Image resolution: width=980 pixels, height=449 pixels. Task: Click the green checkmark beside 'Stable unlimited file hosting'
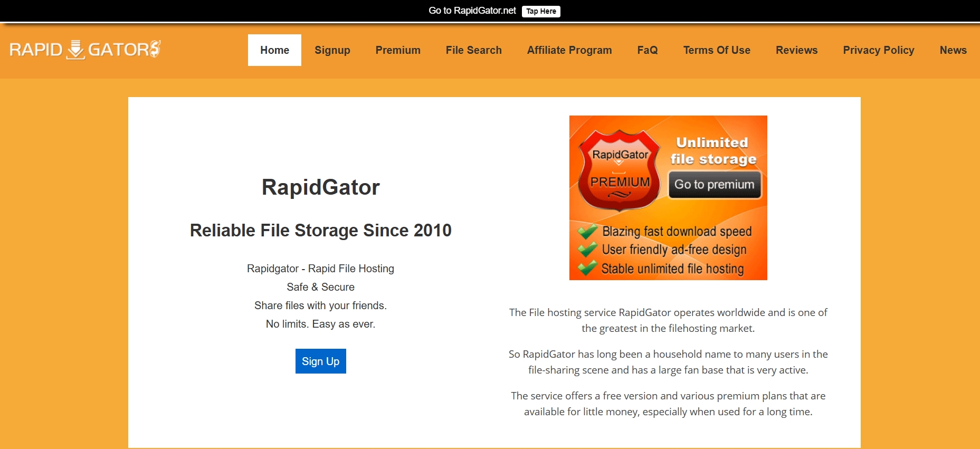(587, 268)
